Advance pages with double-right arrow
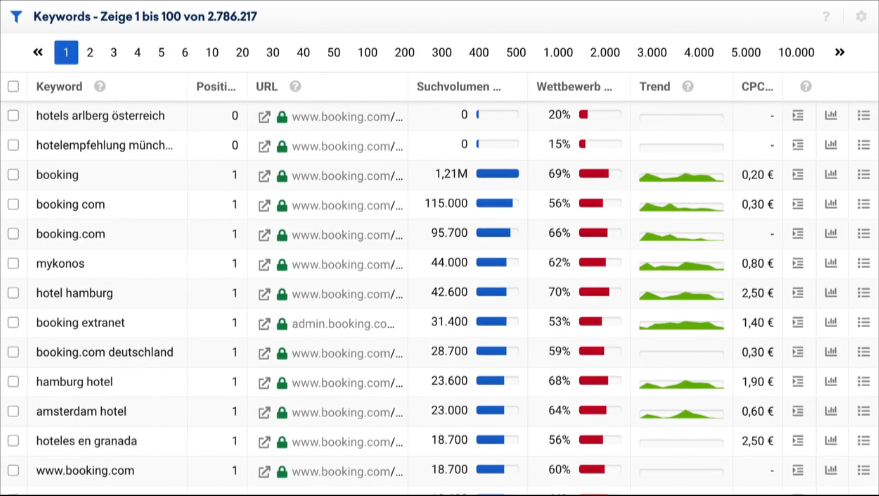879x496 pixels. pyautogui.click(x=839, y=52)
